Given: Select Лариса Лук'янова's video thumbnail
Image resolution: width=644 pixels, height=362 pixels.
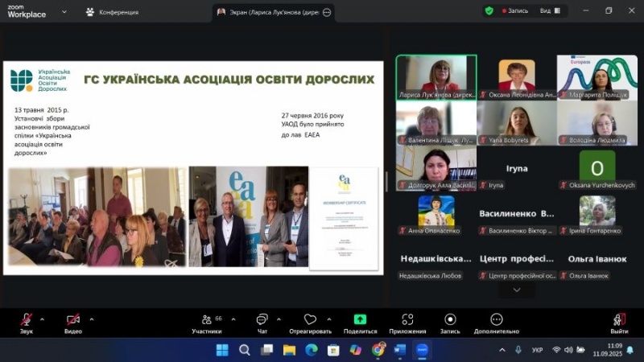Looking at the screenshot, I should 436,76.
